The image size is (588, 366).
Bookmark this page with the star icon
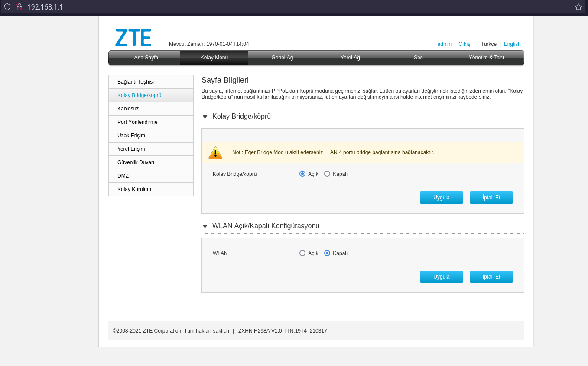pyautogui.click(x=578, y=7)
